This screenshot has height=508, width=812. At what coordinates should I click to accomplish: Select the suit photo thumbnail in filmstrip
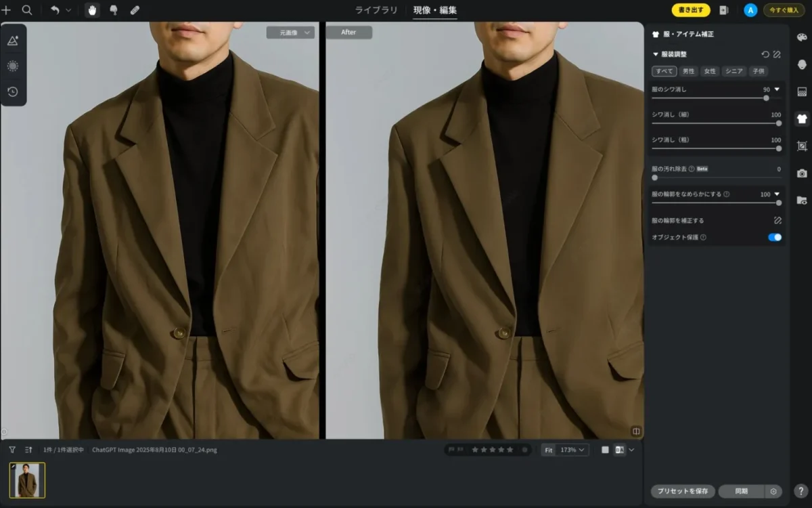(x=27, y=480)
